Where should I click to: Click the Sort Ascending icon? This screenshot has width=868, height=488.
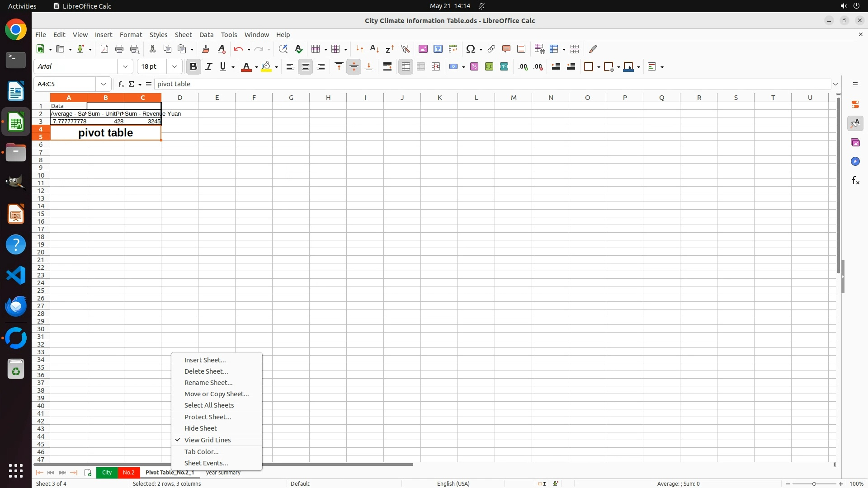pyautogui.click(x=374, y=49)
